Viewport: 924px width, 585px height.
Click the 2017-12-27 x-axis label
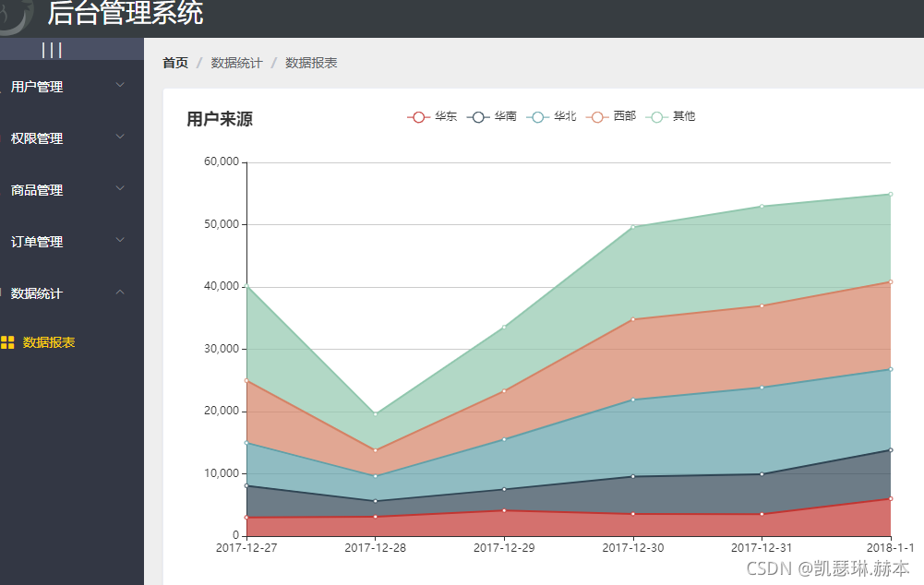pos(246,547)
